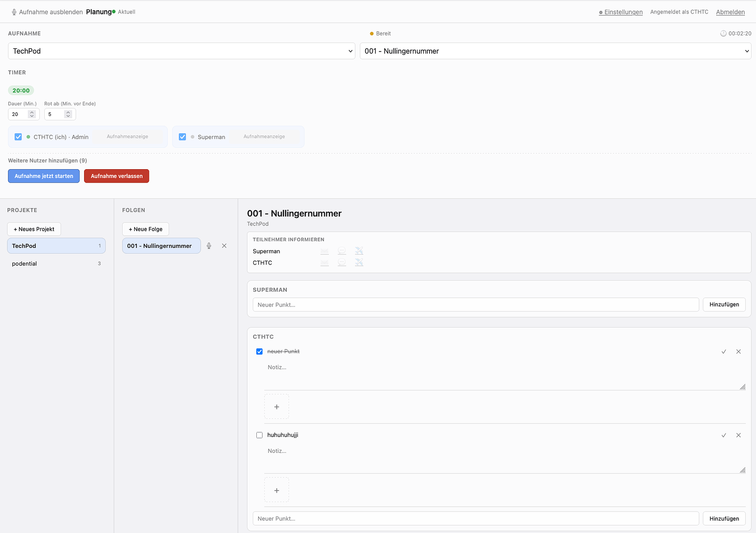Select episode 001 - Nullingernummer in Folgen
Screen dimensions: 756x533
click(161, 246)
